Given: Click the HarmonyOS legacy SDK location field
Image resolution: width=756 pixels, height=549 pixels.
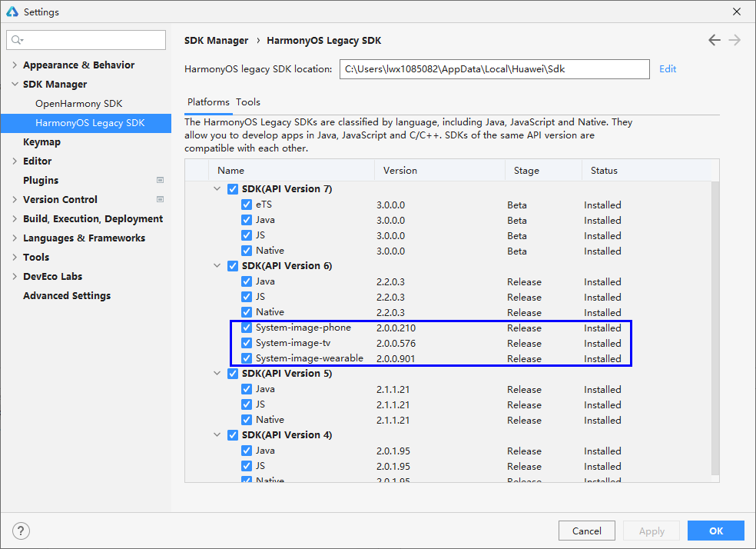Looking at the screenshot, I should pyautogui.click(x=494, y=69).
